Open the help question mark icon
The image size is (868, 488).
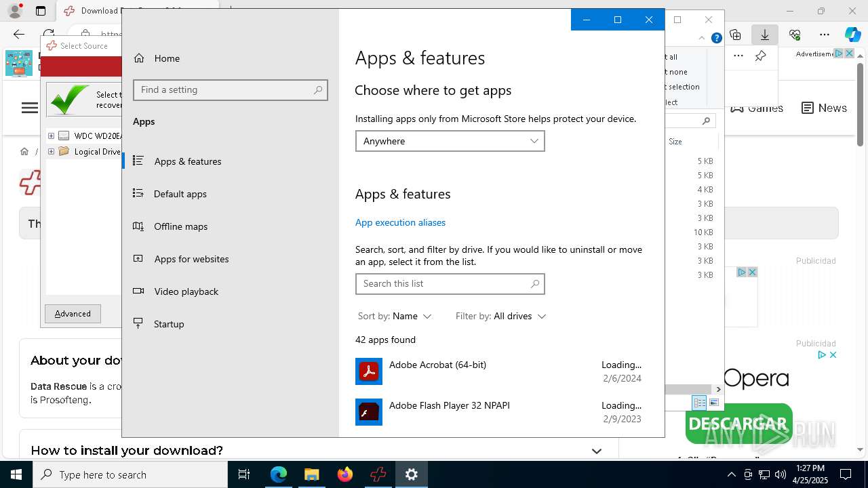pos(716,39)
